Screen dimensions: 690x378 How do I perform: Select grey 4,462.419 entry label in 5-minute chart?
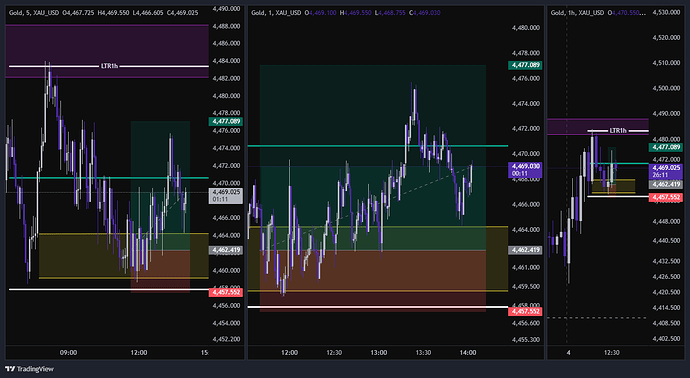pyautogui.click(x=226, y=250)
